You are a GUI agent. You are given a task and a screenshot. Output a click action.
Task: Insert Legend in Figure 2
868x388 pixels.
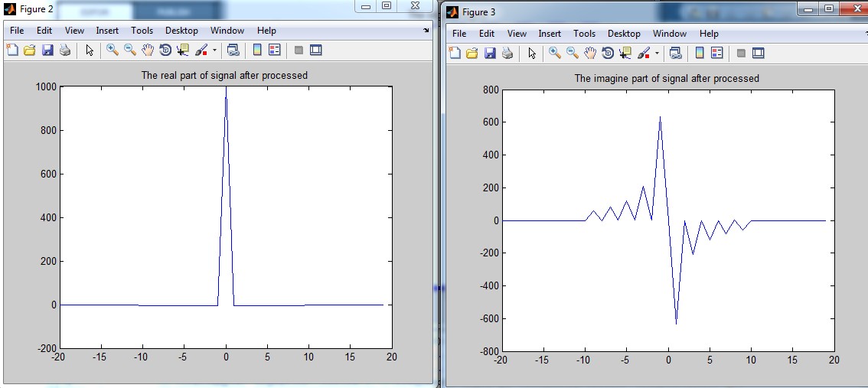(275, 51)
